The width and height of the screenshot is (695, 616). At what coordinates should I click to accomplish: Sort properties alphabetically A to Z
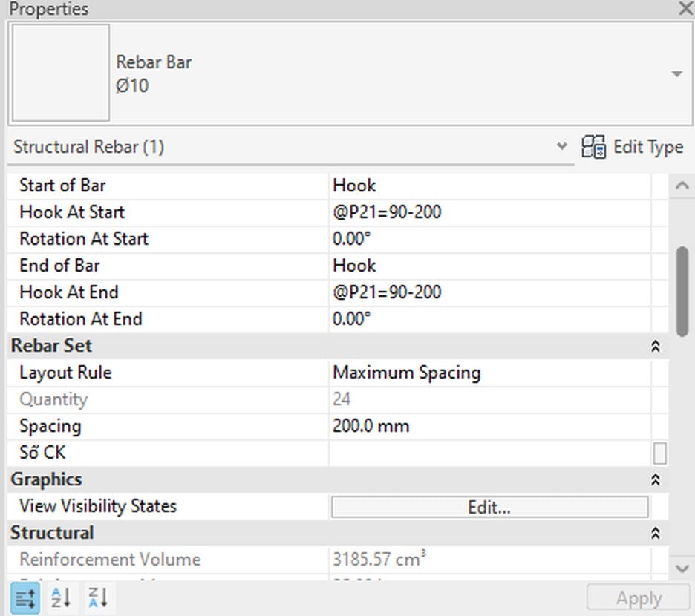pos(61,598)
